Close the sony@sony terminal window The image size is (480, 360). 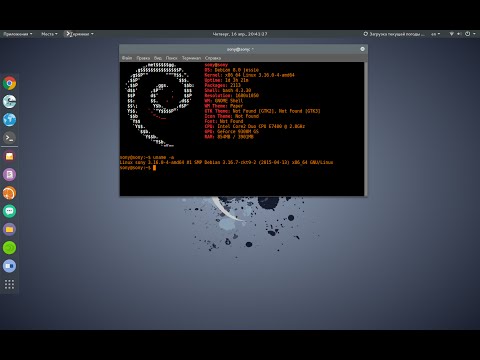[362, 49]
